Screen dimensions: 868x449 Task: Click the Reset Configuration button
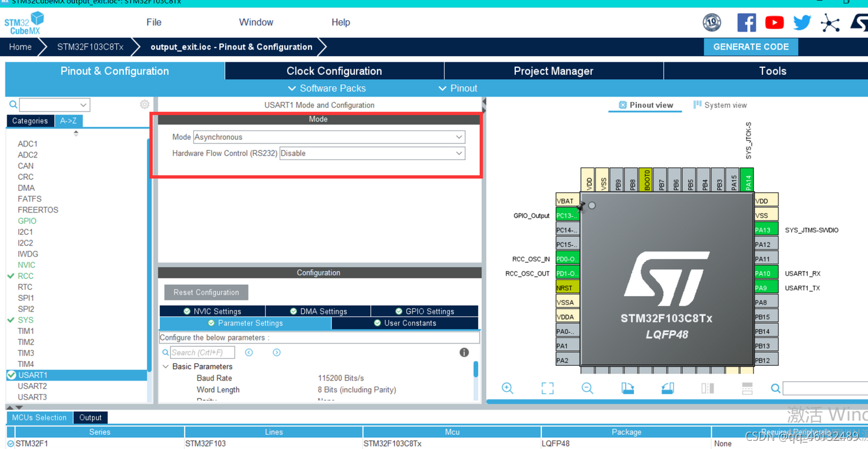[206, 292]
